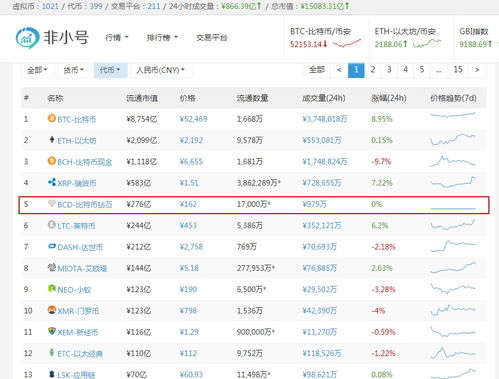499x379 pixels.
Task: Click the BCD diamond icon in row 5
Action: [51, 203]
